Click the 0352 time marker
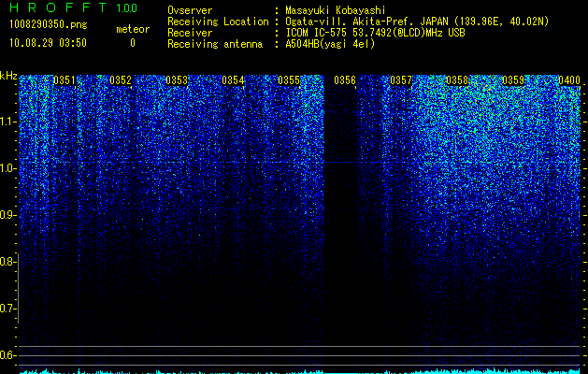The height and width of the screenshot is (374, 588). 121,80
